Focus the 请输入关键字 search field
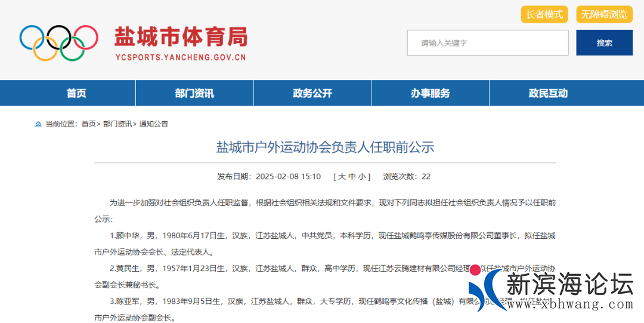 (x=487, y=43)
